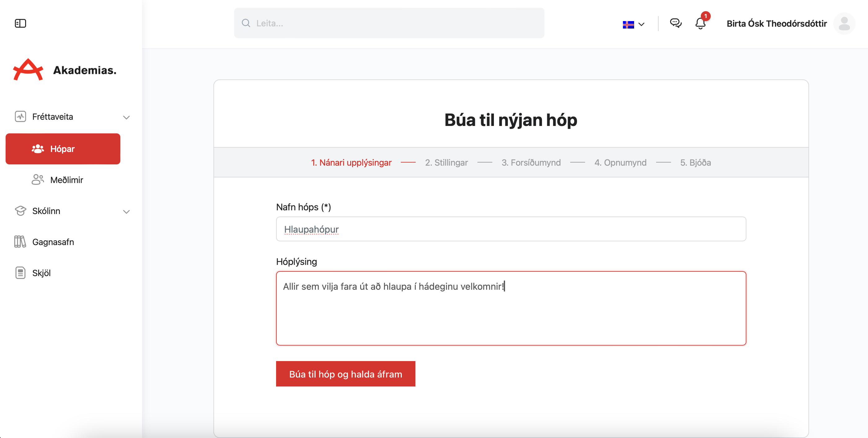Viewport: 868px width, 438px height.
Task: Switch to step 2. Stillingar
Action: [x=446, y=163]
